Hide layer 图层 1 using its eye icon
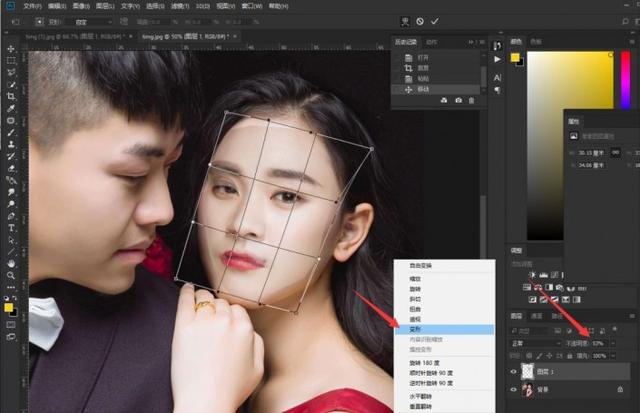The height and width of the screenshot is (413, 640). (513, 371)
